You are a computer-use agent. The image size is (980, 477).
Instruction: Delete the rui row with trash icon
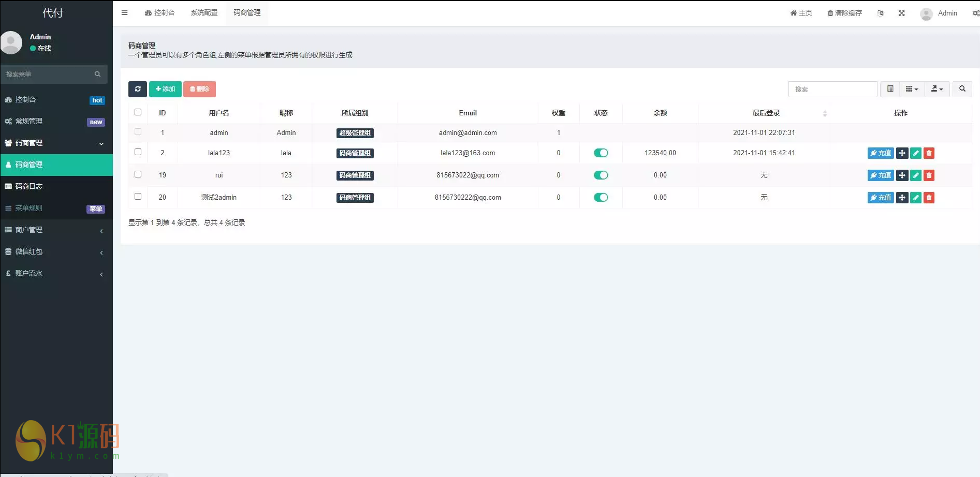click(929, 175)
